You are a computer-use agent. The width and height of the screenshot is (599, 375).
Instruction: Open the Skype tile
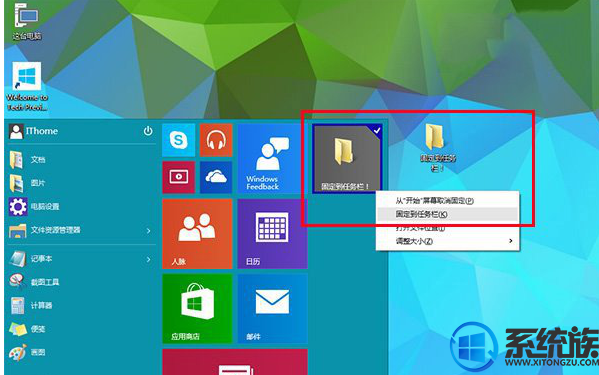pyautogui.click(x=178, y=140)
